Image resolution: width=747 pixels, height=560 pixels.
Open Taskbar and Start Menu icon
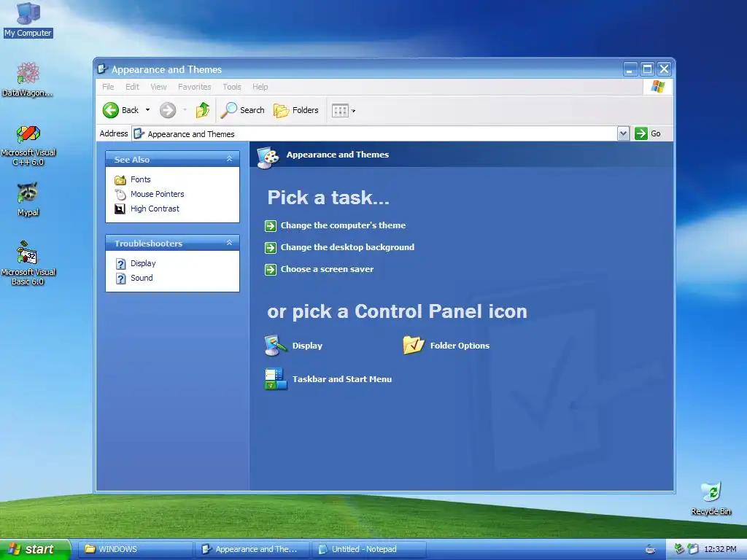(276, 379)
